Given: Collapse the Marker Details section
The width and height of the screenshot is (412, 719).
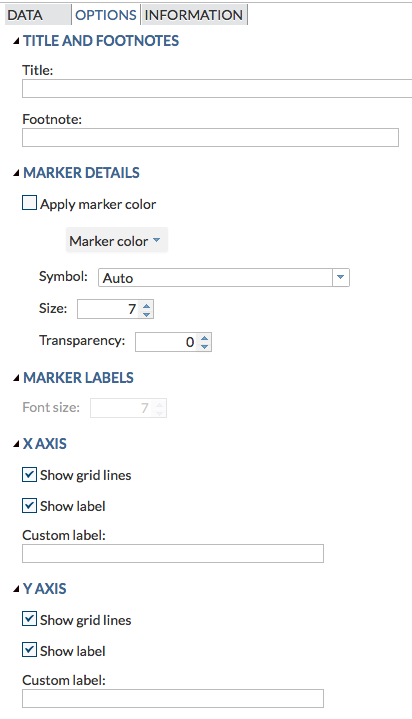Looking at the screenshot, I should click(17, 173).
